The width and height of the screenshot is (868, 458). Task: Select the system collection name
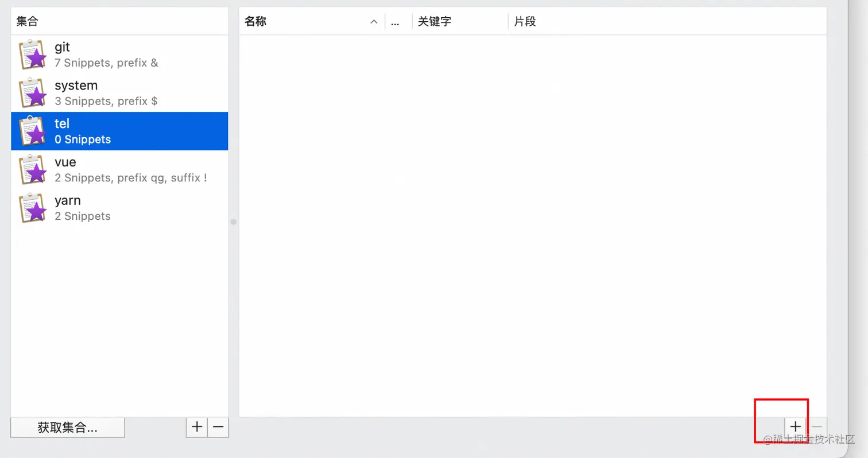point(76,86)
